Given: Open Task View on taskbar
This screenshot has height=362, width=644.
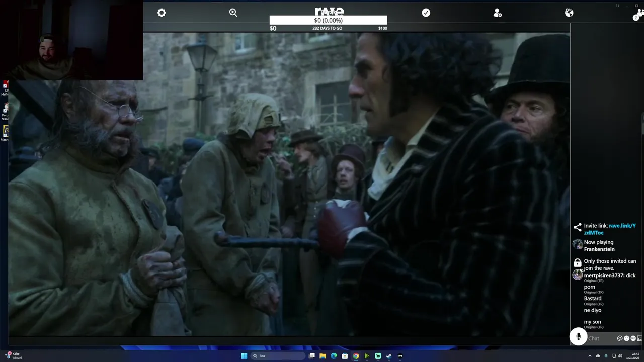Looking at the screenshot, I should [x=312, y=356].
